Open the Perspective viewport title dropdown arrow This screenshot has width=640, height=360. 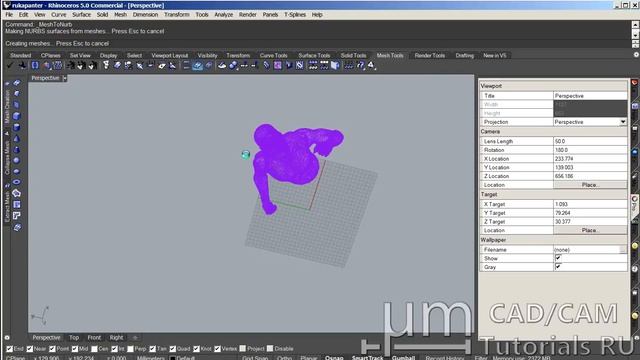click(x=64, y=78)
